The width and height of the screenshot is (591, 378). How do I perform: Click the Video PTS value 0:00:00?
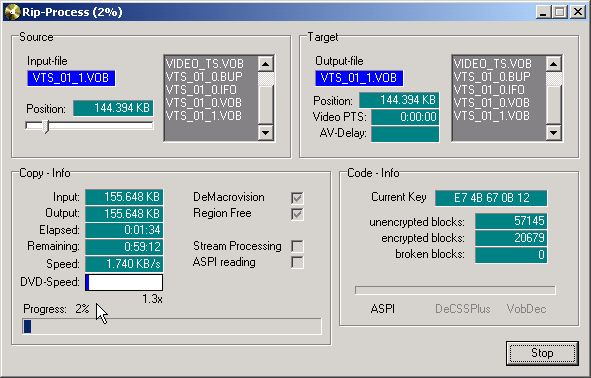pyautogui.click(x=405, y=117)
